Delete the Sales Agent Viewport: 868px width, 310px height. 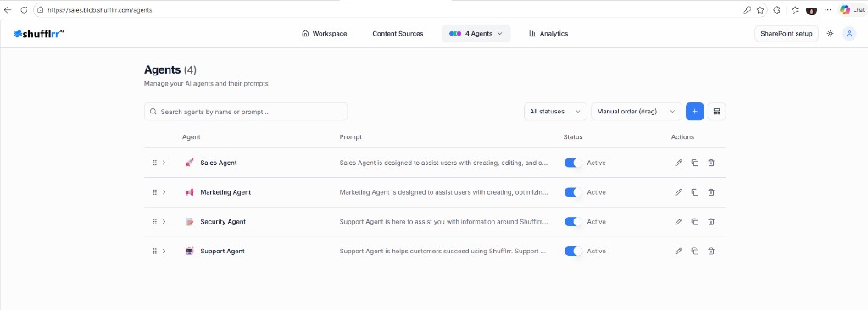(x=711, y=163)
